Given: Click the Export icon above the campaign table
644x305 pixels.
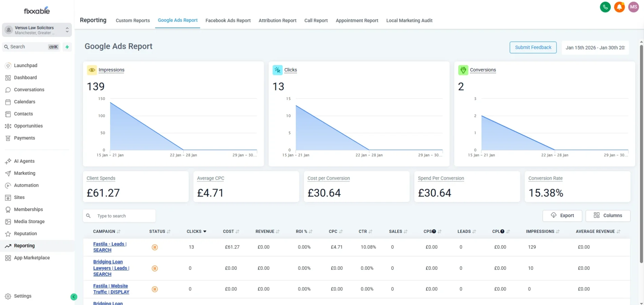Looking at the screenshot, I should pos(554,216).
